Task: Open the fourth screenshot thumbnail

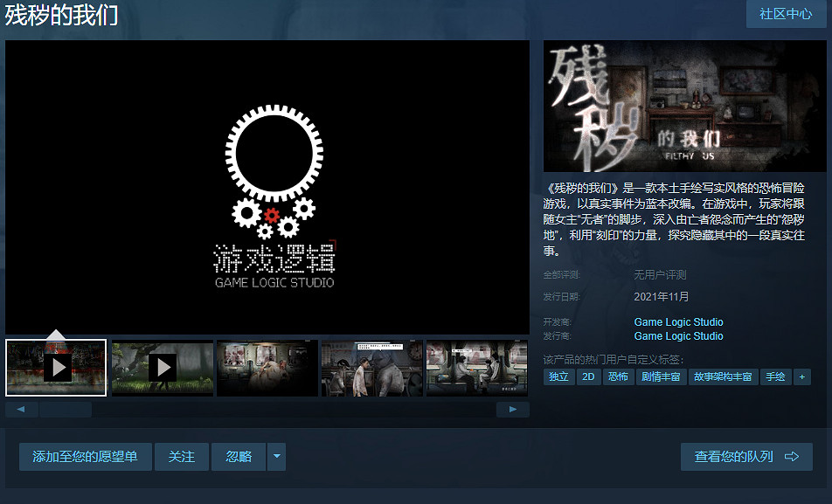Action: point(371,367)
